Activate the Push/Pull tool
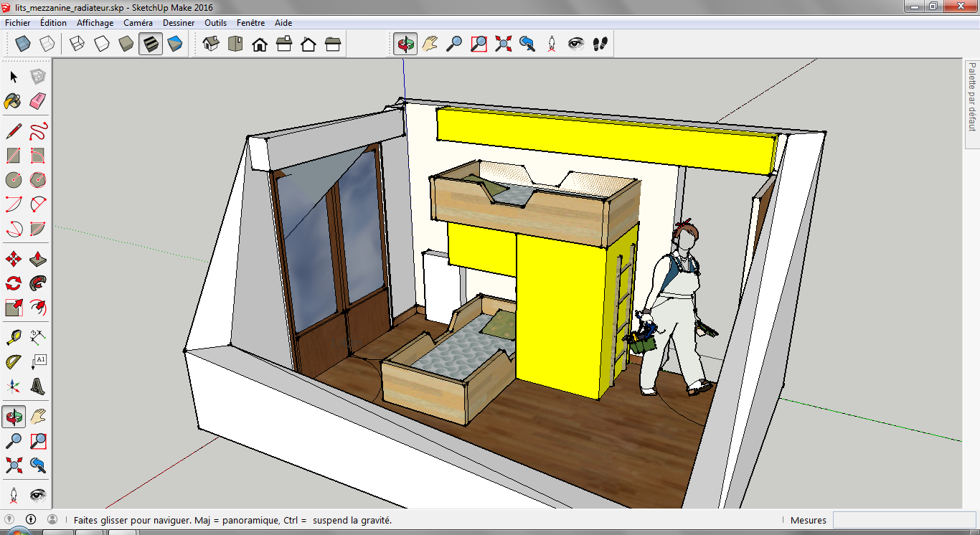The width and height of the screenshot is (980, 535). point(38,259)
